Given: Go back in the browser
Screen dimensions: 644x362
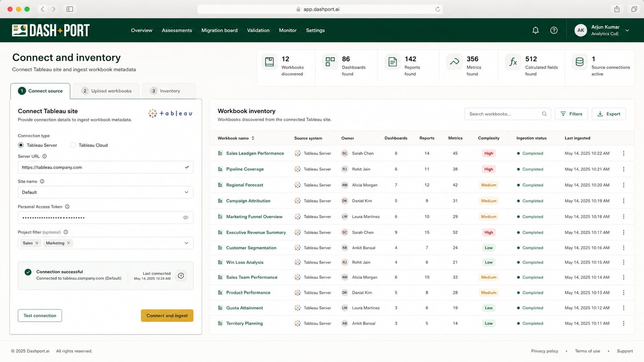Looking at the screenshot, I should [42, 9].
